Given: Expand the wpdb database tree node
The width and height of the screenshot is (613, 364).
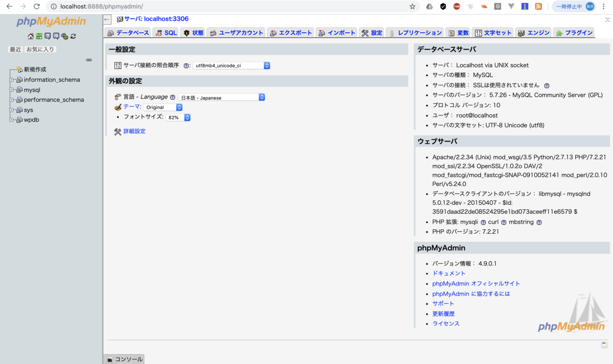Looking at the screenshot, I should [12, 119].
